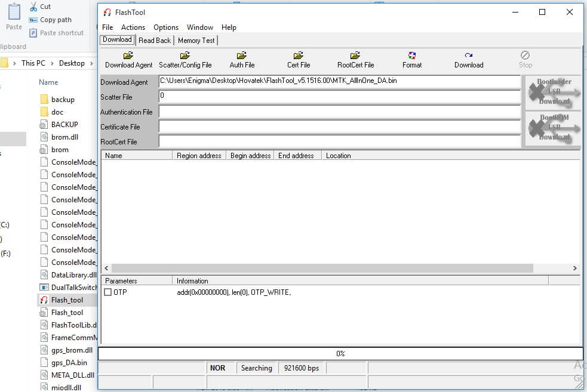Open the Options menu

tap(166, 27)
